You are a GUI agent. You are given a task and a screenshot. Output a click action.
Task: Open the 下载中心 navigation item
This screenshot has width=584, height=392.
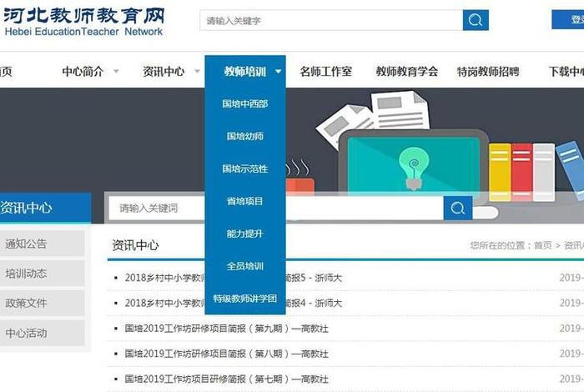[x=566, y=71]
